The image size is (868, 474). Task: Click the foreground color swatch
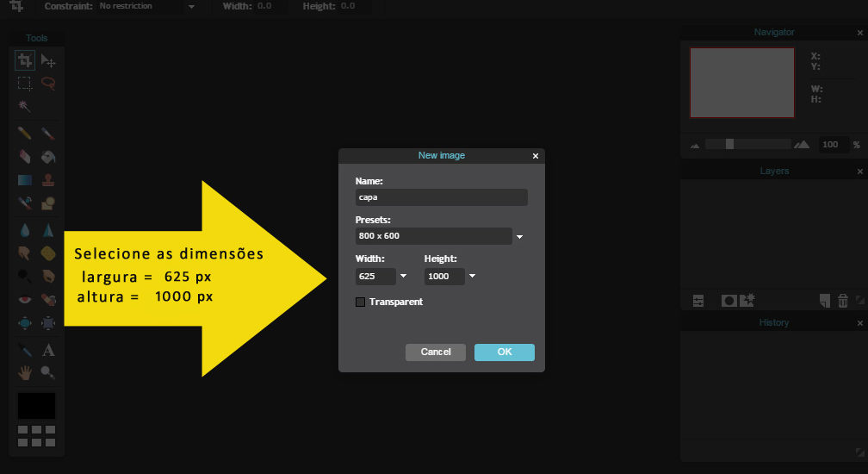36,406
